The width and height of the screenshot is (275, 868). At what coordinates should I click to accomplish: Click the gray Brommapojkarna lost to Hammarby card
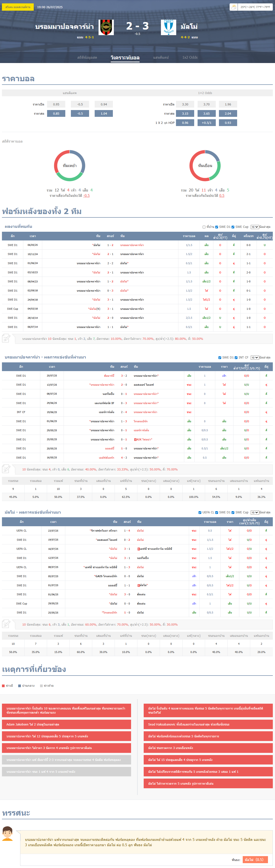pos(67,759)
